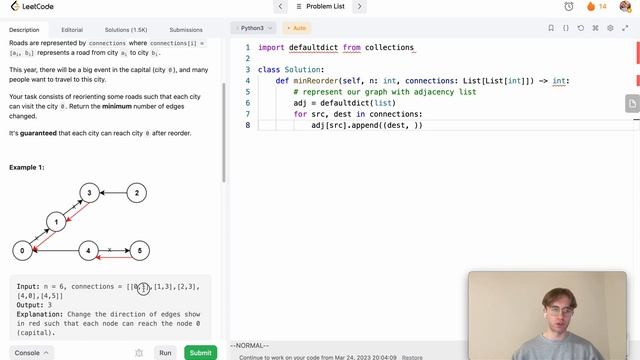The width and height of the screenshot is (640, 360).
Task: Open the user profile avatar
Action: (x=625, y=7)
